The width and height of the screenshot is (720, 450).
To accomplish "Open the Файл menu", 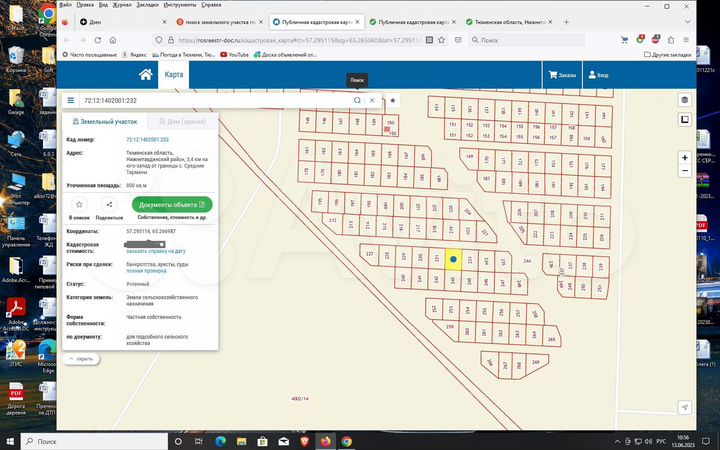I will 65,5.
